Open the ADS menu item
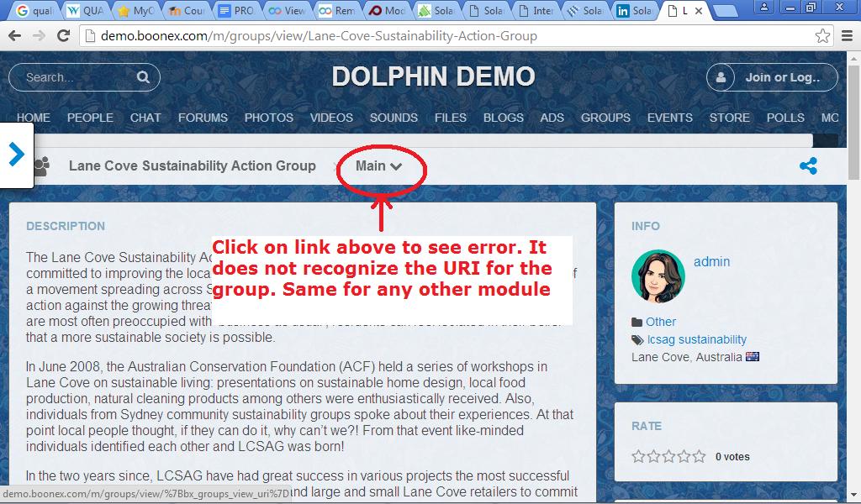 pyautogui.click(x=552, y=118)
